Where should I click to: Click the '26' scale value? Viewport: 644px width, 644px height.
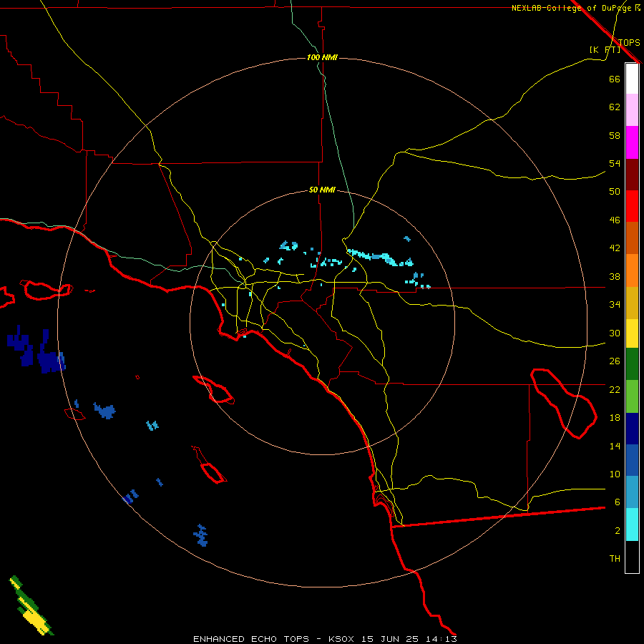point(615,361)
